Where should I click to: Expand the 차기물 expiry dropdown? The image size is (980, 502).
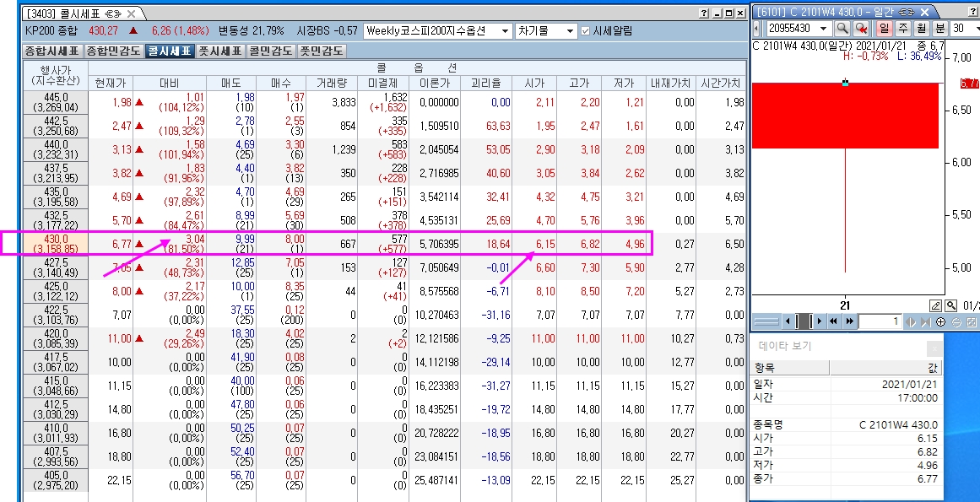[x=571, y=31]
